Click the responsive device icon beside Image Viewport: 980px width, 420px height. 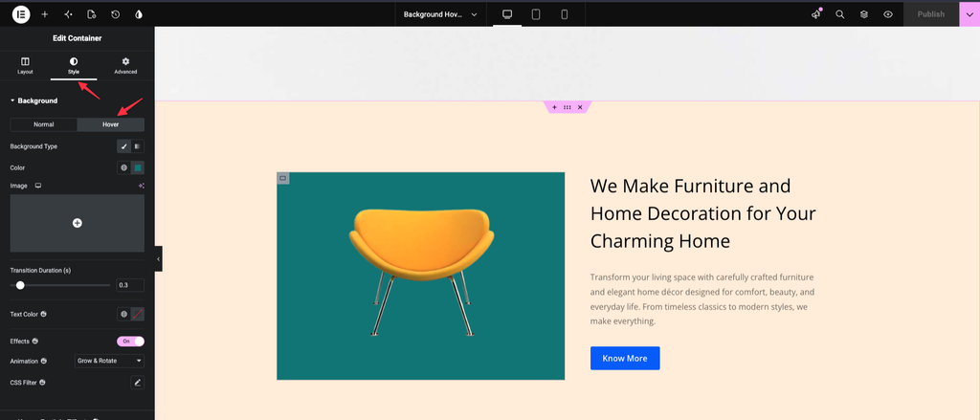coord(38,186)
